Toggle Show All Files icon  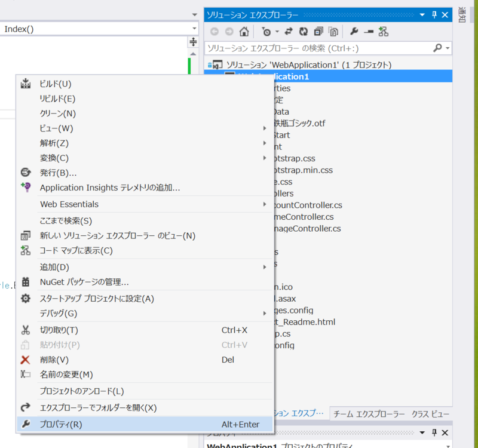tap(333, 32)
